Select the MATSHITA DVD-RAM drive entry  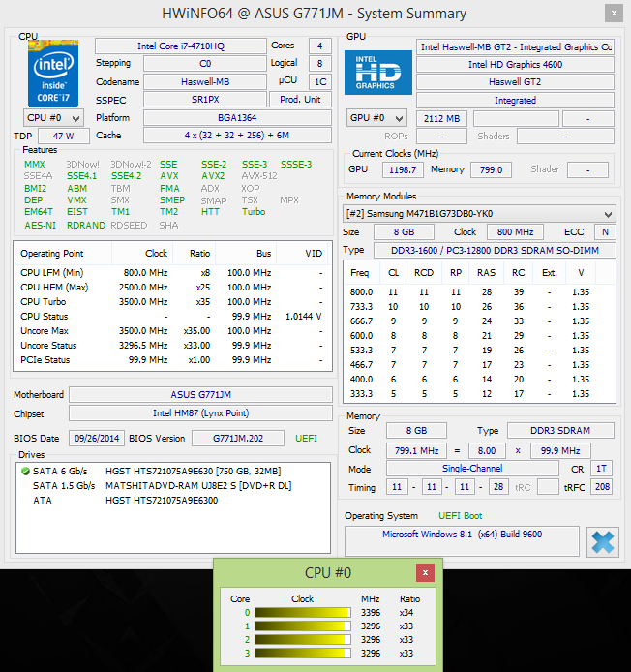(x=172, y=485)
